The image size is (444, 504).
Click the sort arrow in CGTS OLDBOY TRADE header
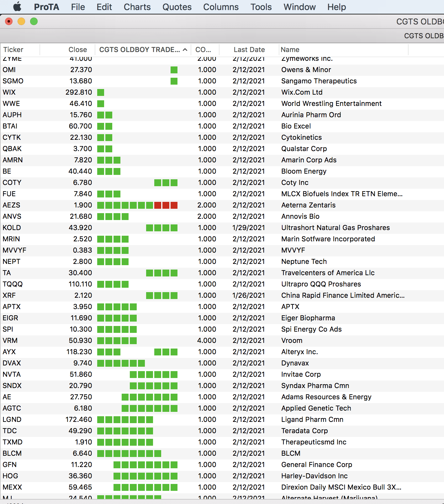185,50
